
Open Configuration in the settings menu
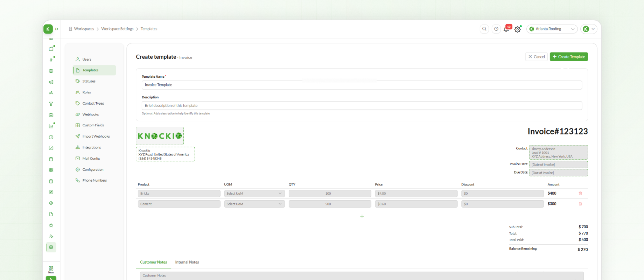click(94, 170)
